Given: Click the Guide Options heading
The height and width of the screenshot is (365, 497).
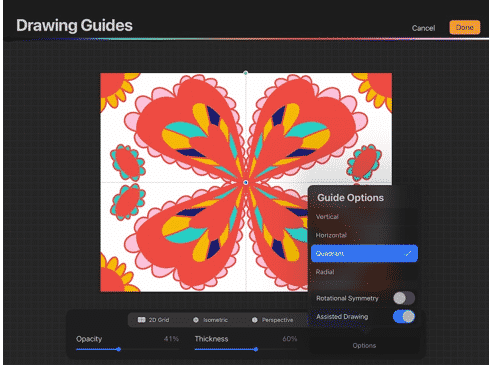Looking at the screenshot, I should 350,198.
